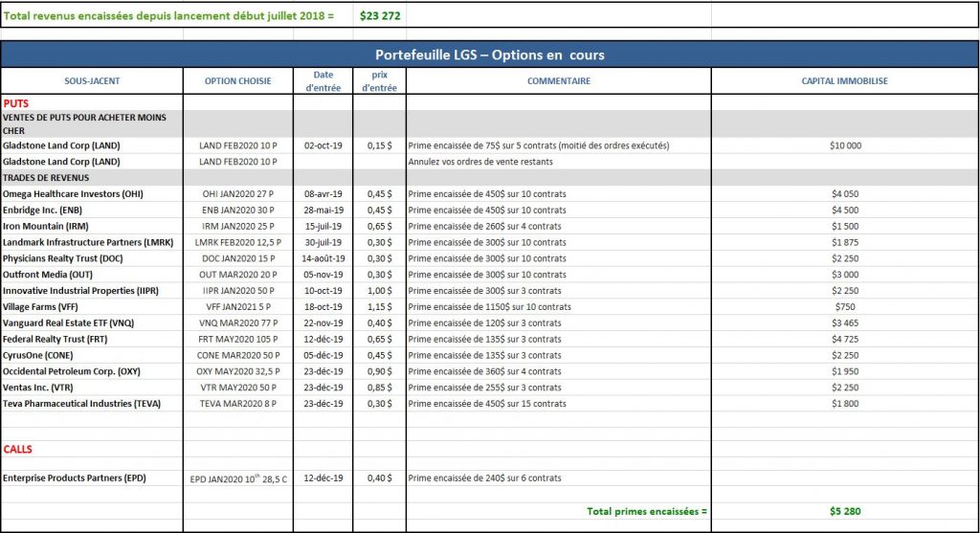The width and height of the screenshot is (980, 533).
Task: Click the LAND FEB2020 10 P cell dated 02-oct-19
Action: (x=238, y=145)
